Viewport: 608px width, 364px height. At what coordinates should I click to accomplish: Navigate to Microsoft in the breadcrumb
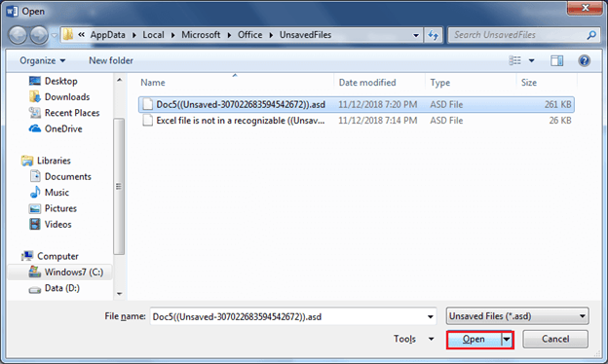[201, 35]
